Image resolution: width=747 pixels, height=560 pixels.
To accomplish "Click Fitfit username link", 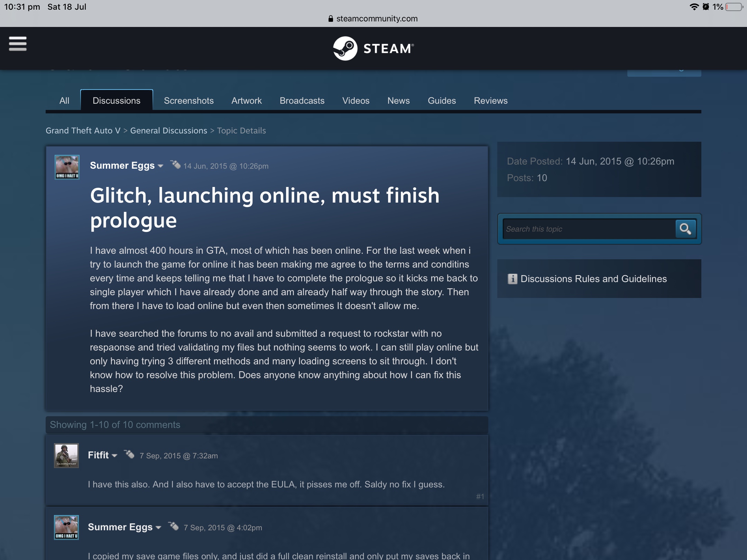I will click(x=98, y=455).
